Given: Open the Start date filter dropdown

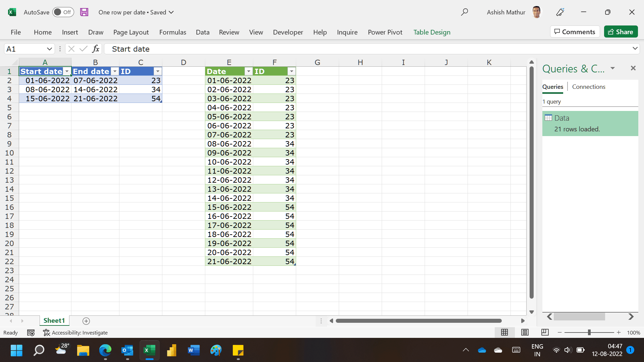Looking at the screenshot, I should point(67,71).
